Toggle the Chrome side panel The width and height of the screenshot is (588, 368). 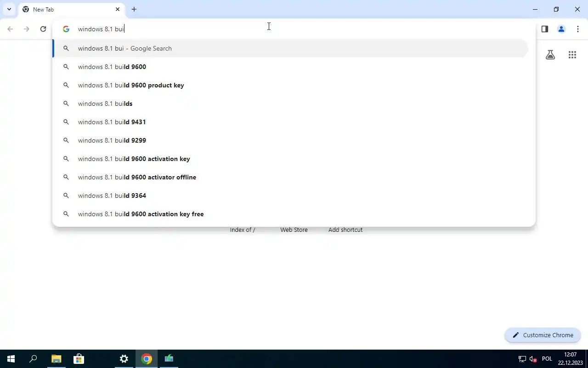coord(545,29)
